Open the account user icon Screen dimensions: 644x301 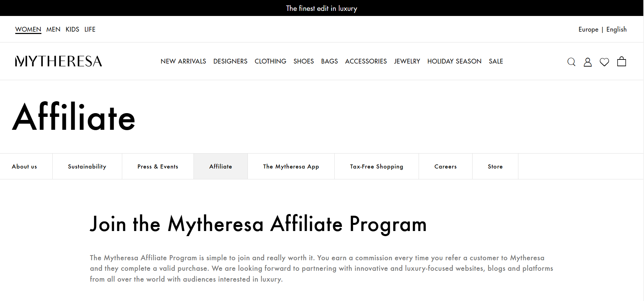click(x=588, y=62)
